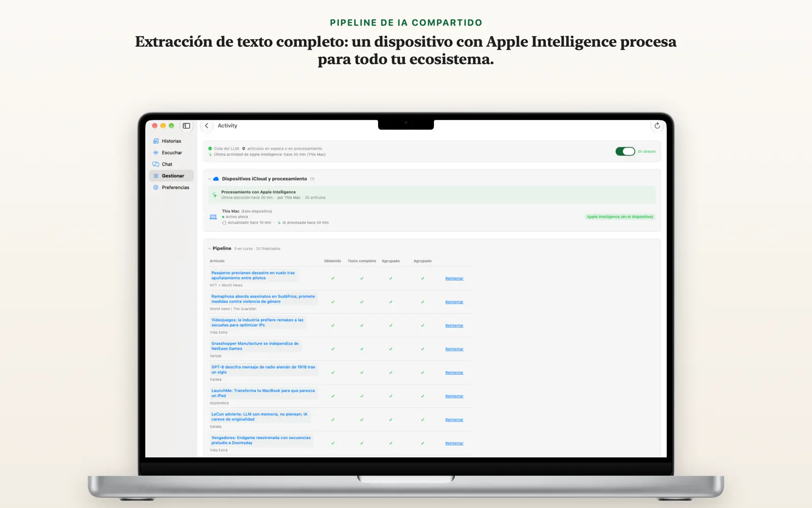The width and height of the screenshot is (812, 508).
Task: Open article 'LeCun advierte: LLM son memoria'
Action: [259, 417]
